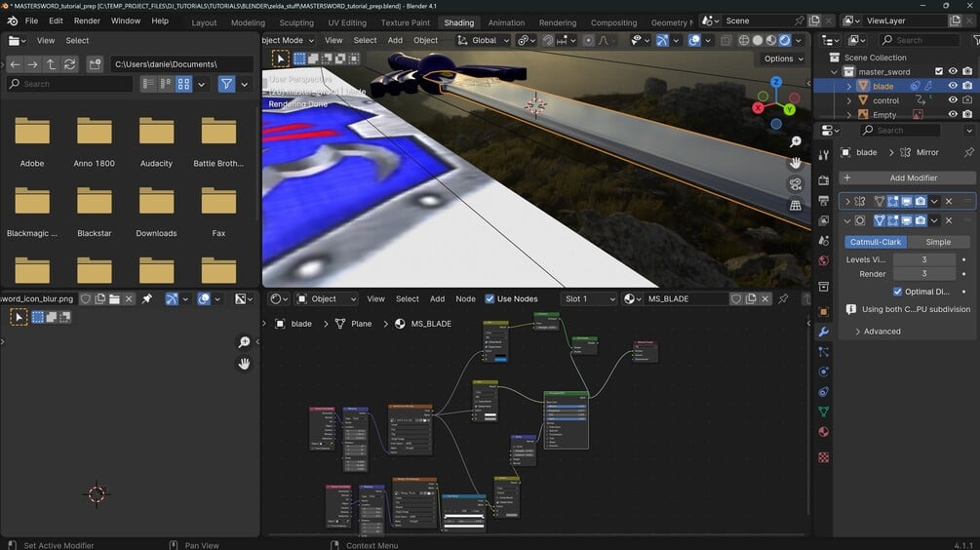Screen dimensions: 980x550
Task: Click the viewport zoom magnifier gizmo
Action: pos(795,141)
